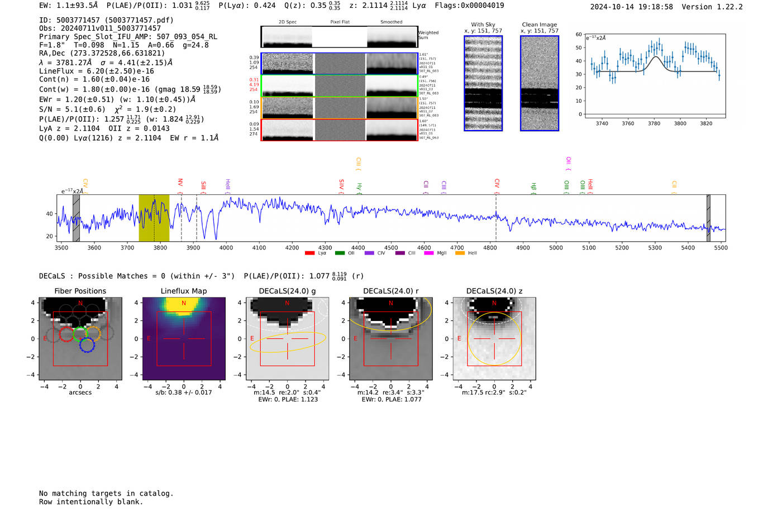The width and height of the screenshot is (782, 532).
Task: Click the Gaussian emission line fit plot
Action: pyautogui.click(x=655, y=76)
